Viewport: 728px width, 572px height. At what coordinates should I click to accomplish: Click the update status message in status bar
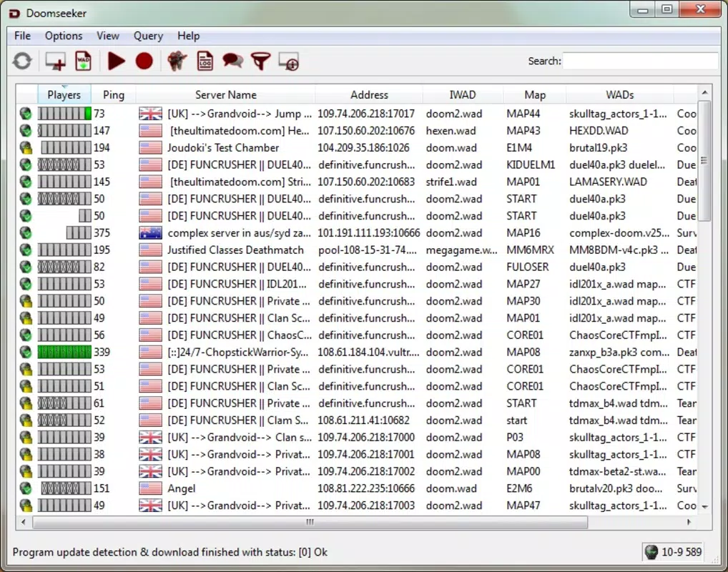[x=170, y=552]
